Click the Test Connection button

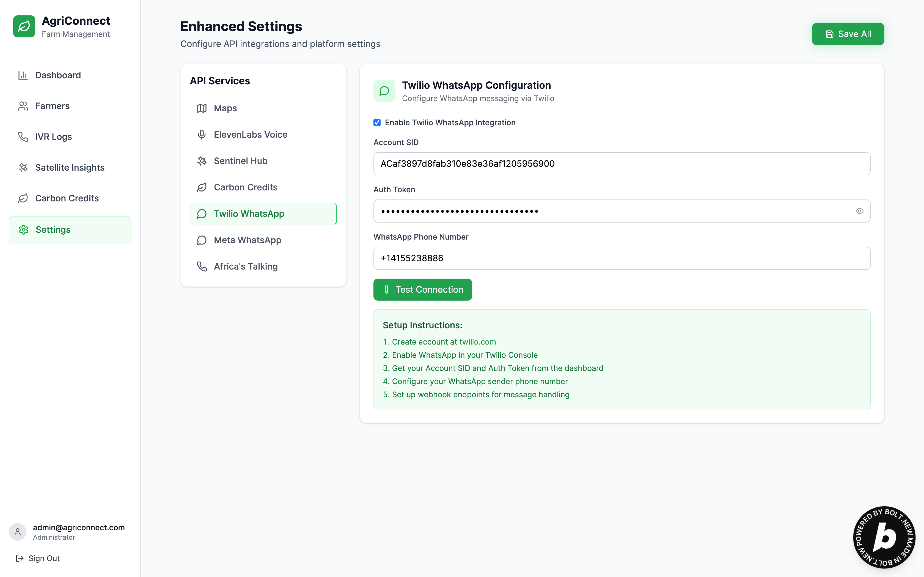[x=422, y=290]
